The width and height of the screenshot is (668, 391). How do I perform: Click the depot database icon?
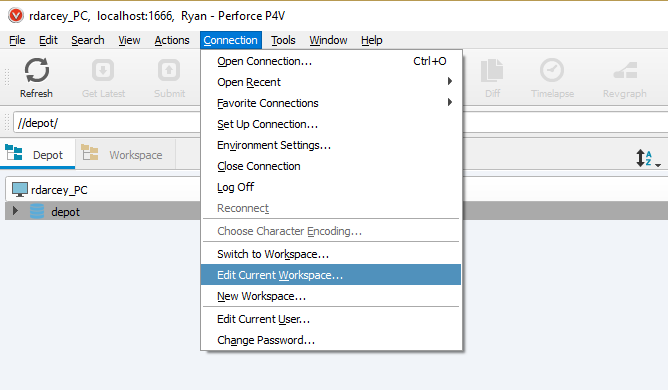point(37,211)
